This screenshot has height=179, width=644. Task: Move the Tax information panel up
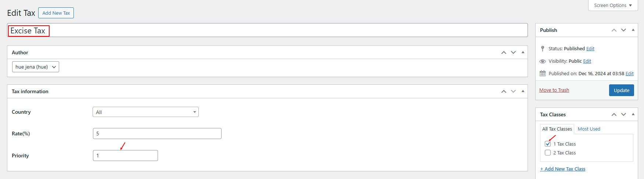click(x=504, y=91)
